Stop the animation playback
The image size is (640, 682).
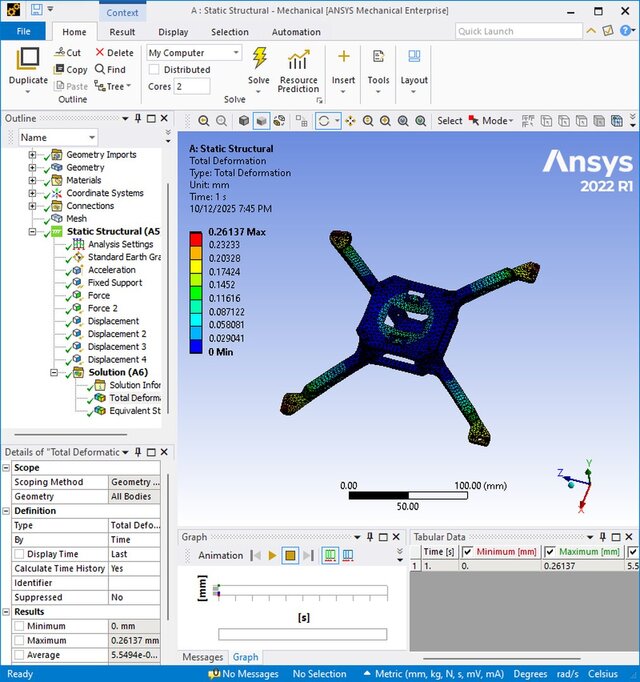coord(289,555)
